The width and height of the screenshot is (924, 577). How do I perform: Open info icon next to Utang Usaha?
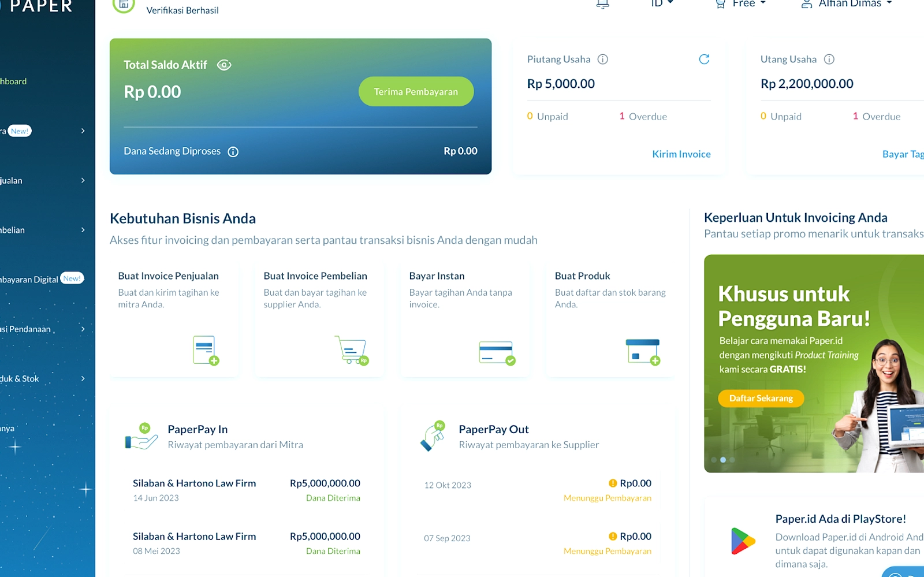(829, 59)
